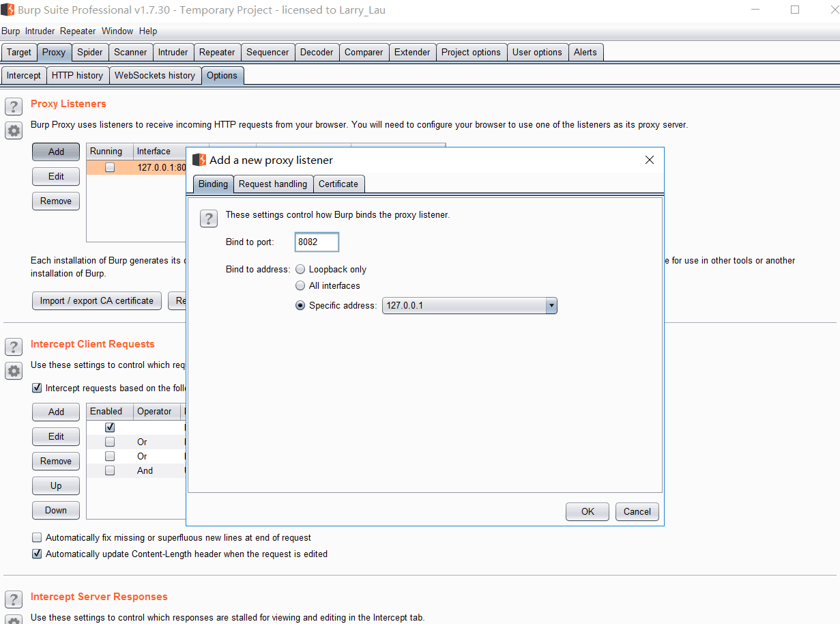Switch to the Extender tab
This screenshot has width=840, height=624.
tap(412, 52)
